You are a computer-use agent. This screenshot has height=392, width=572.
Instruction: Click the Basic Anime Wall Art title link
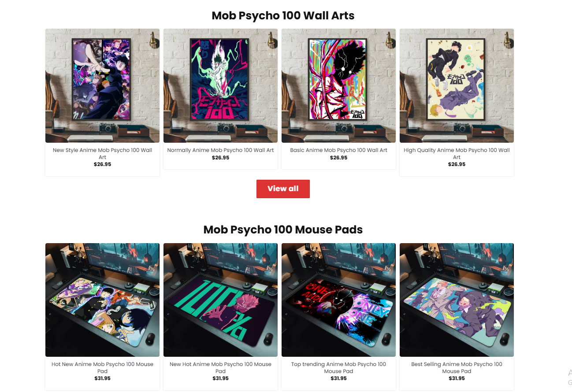[x=338, y=150]
